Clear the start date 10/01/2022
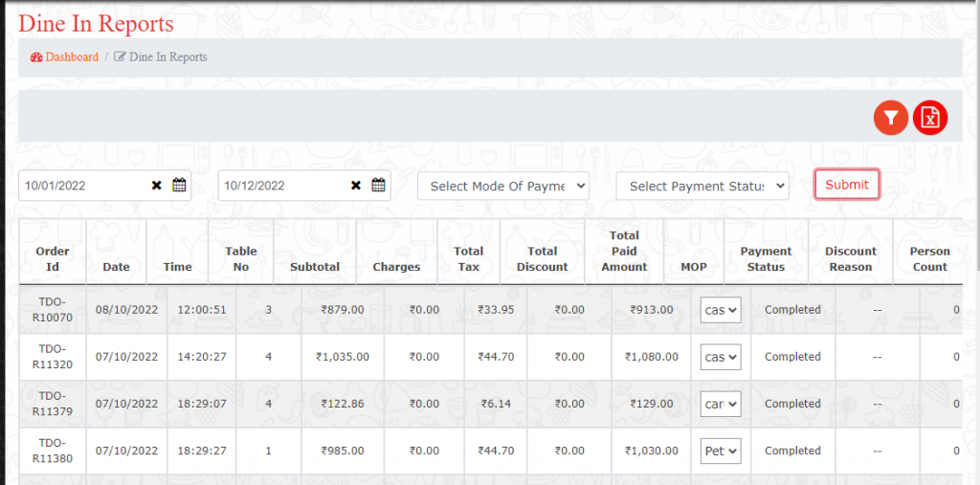The height and width of the screenshot is (485, 980). [x=157, y=186]
